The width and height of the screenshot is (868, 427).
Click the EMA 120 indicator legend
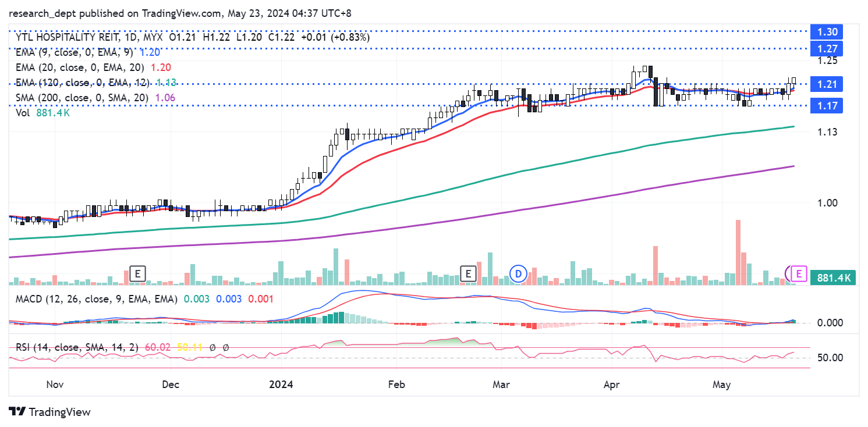[x=82, y=83]
